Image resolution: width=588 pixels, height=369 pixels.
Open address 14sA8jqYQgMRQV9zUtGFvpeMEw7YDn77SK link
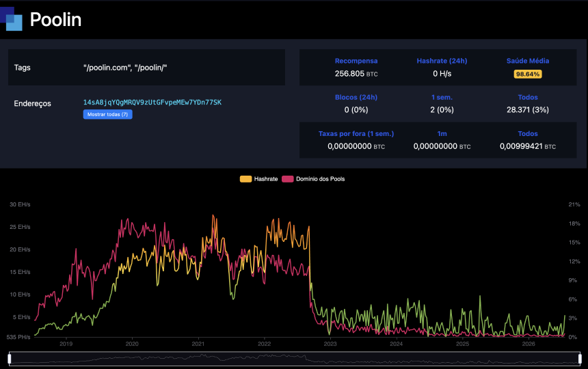(152, 102)
